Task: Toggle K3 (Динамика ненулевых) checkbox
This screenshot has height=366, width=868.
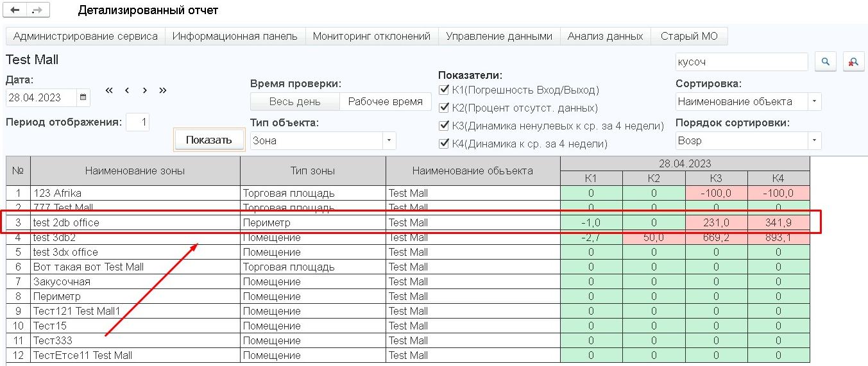Action: click(444, 126)
